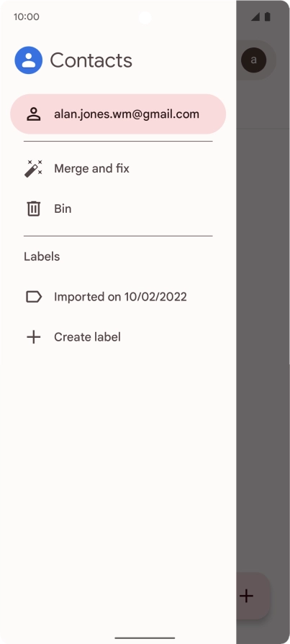Screen dimensions: 290x644
Task: Tap the 10:00 clock in status bar
Action: click(x=27, y=17)
